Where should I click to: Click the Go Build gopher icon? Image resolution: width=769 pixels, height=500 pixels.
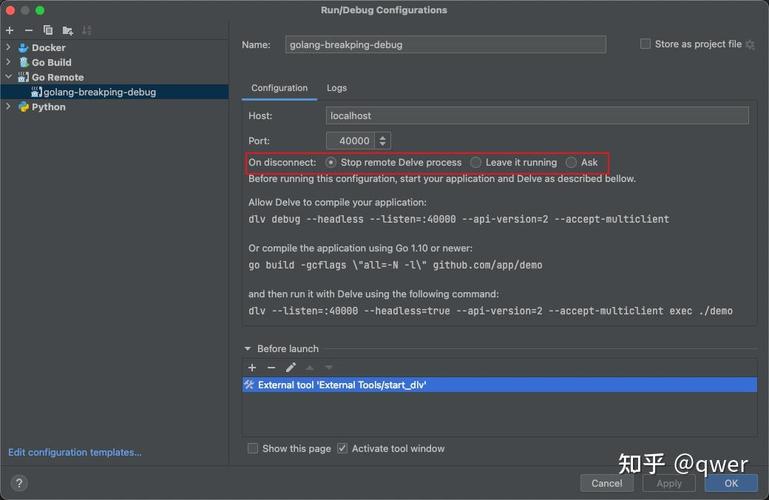click(24, 62)
